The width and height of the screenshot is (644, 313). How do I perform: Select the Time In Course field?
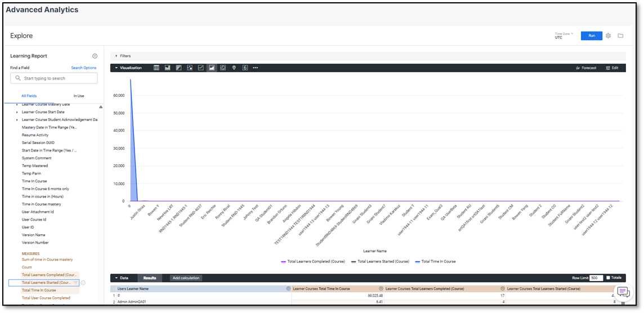click(34, 181)
